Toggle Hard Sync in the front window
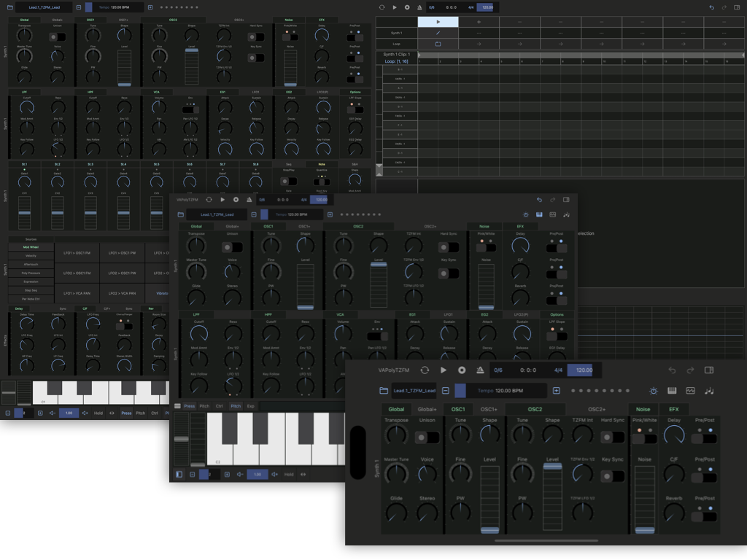This screenshot has height=560, width=747. point(611,437)
